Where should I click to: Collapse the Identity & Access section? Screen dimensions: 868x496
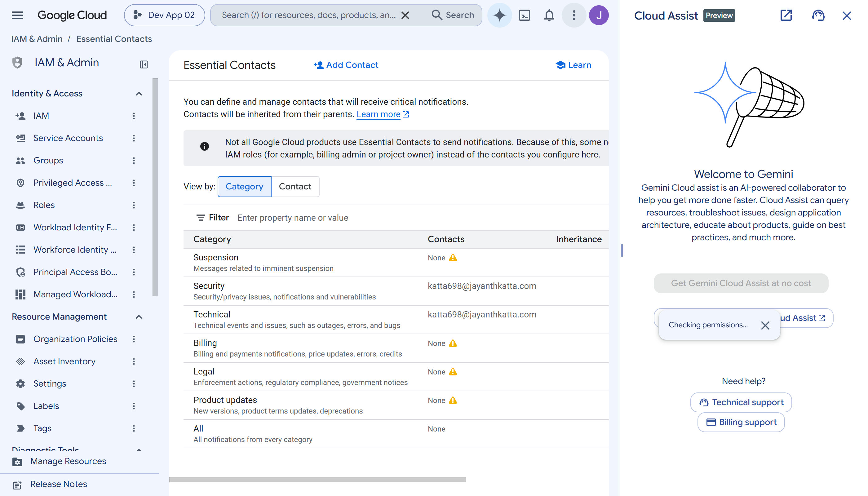click(139, 94)
